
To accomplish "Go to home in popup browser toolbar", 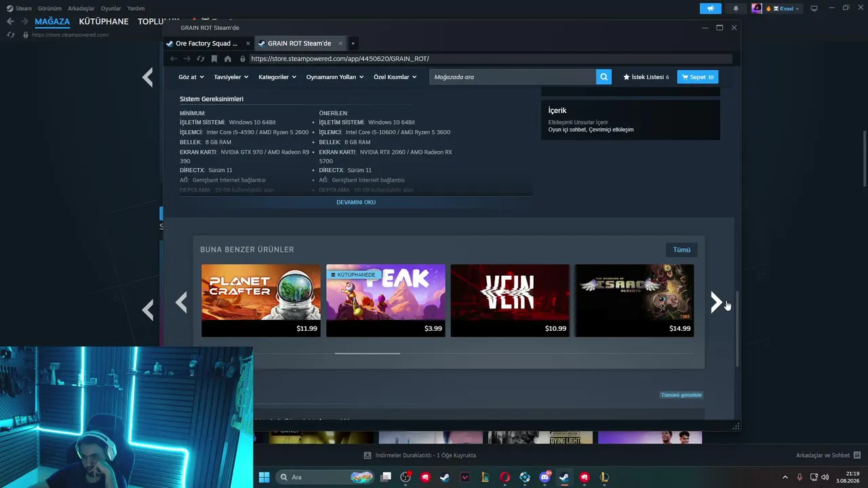I will (227, 59).
